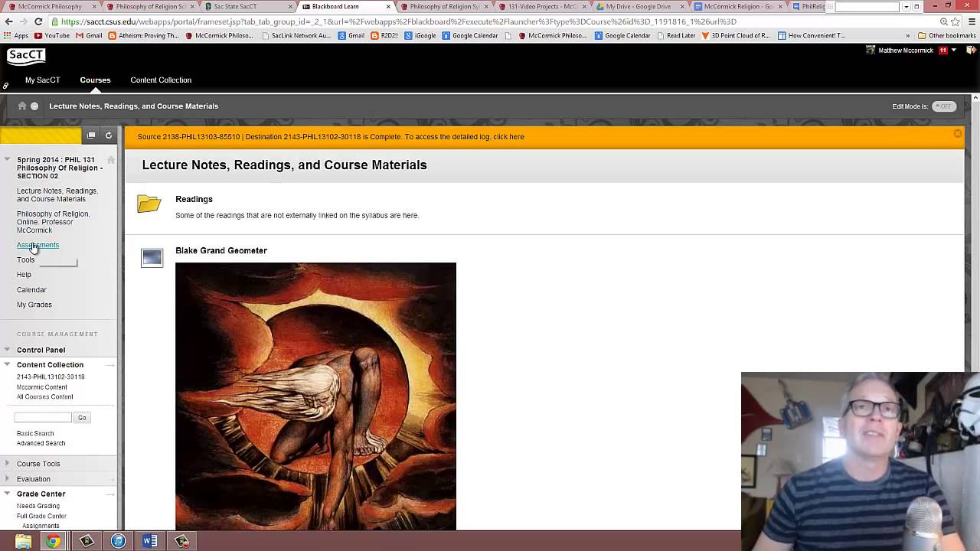Open the Apps bookmarks shortcut
Image resolution: width=980 pixels, height=551 pixels.
(x=16, y=35)
